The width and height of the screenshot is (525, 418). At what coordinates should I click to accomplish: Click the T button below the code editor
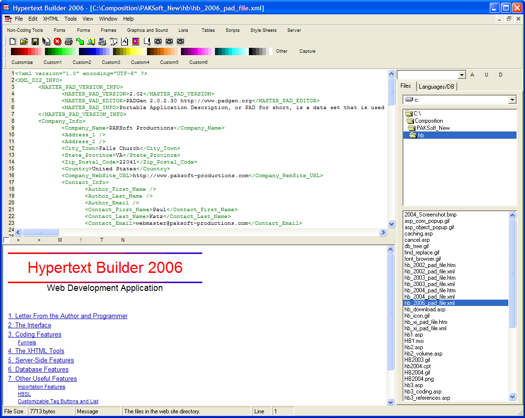[x=101, y=240]
